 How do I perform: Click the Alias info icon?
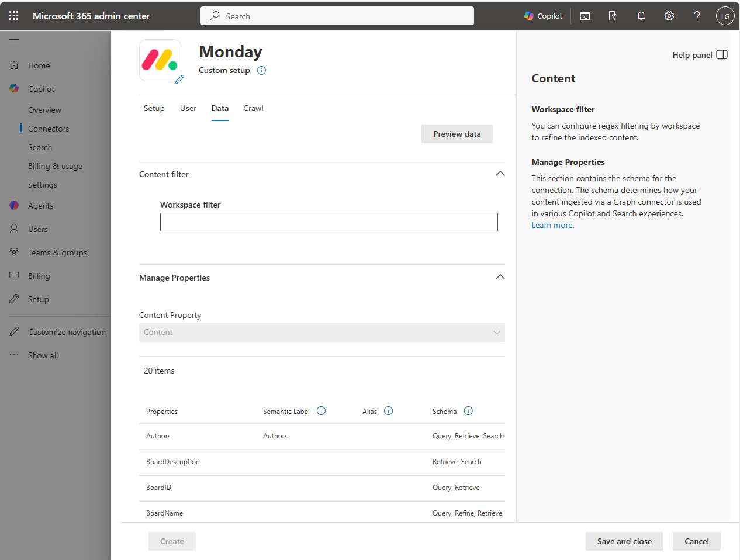coord(388,411)
